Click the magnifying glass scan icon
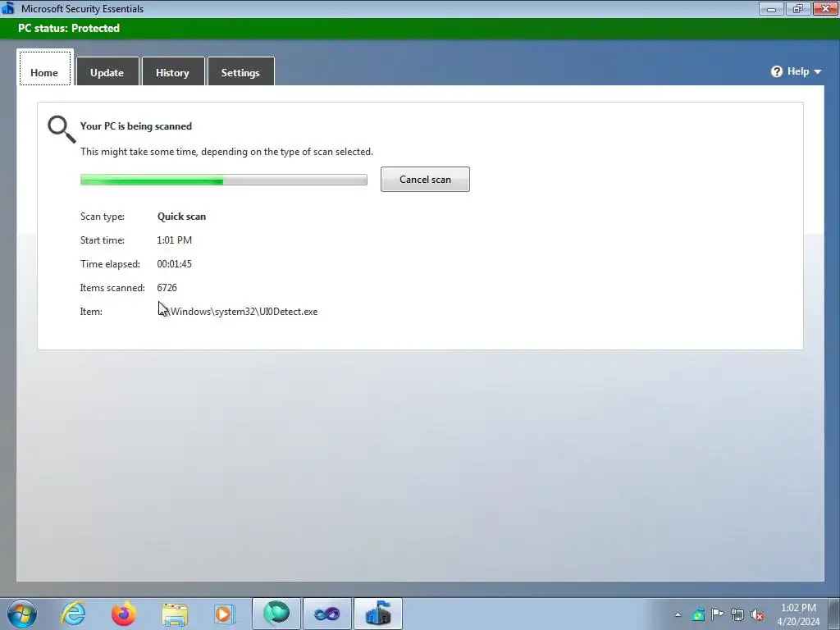Image resolution: width=840 pixels, height=630 pixels. pos(62,129)
